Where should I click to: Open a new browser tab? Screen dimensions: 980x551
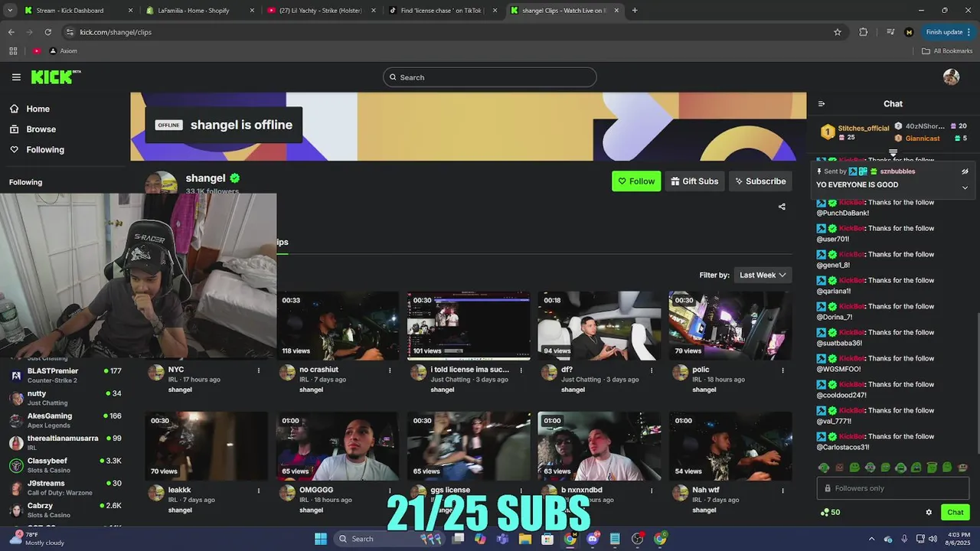click(x=635, y=11)
